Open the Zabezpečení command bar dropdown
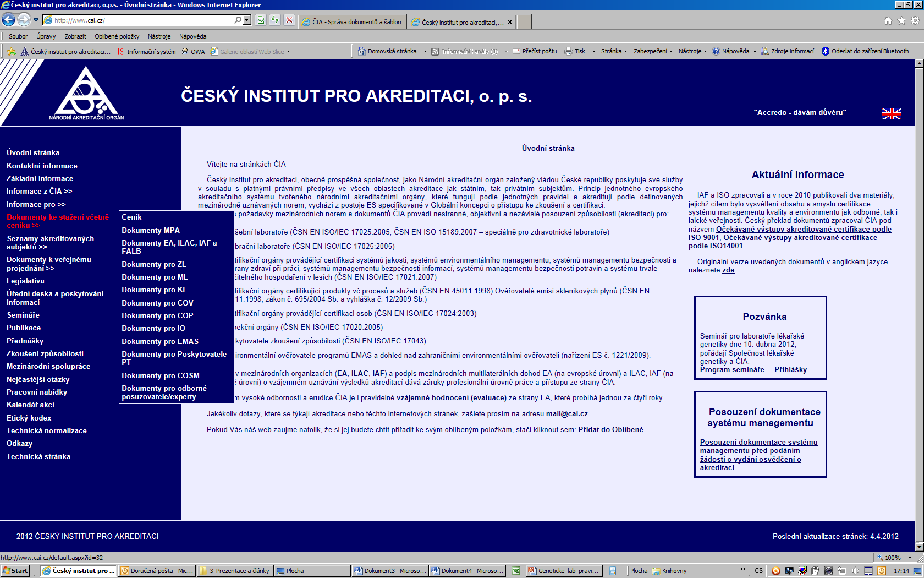The image size is (924, 578). (x=653, y=51)
